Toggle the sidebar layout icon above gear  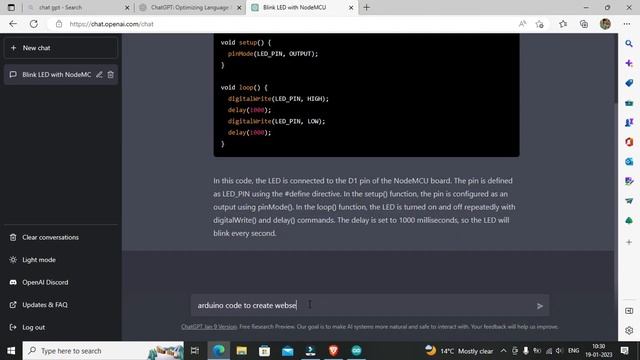point(629,311)
